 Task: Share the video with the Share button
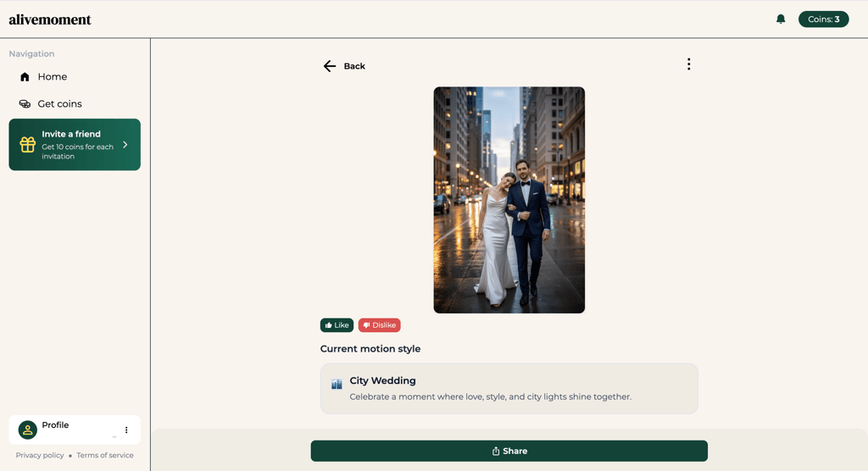point(509,451)
